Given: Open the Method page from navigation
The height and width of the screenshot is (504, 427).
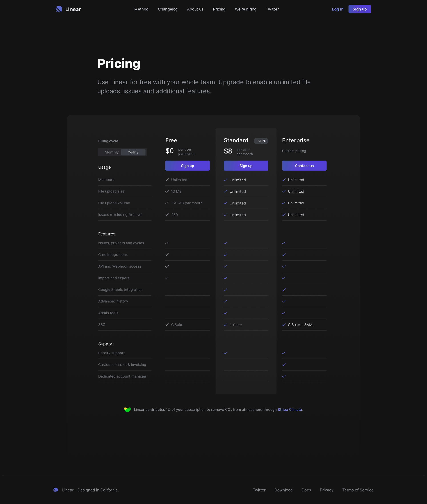Looking at the screenshot, I should coord(141,9).
